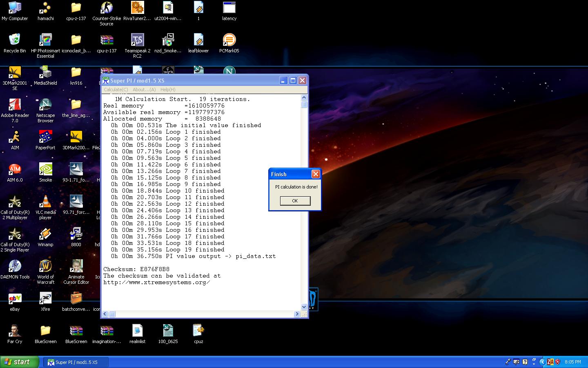Select the World of Warcraft icon
The width and height of the screenshot is (588, 368).
(x=45, y=272)
